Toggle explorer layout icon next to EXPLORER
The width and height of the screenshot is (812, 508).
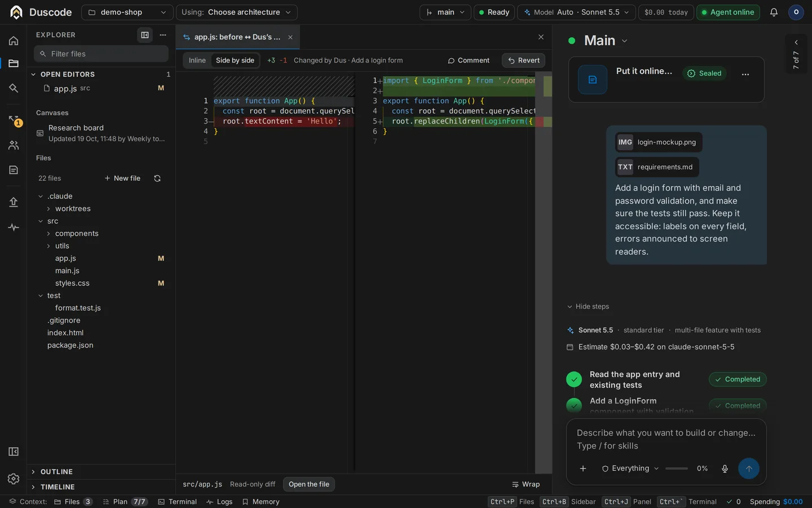(x=145, y=35)
